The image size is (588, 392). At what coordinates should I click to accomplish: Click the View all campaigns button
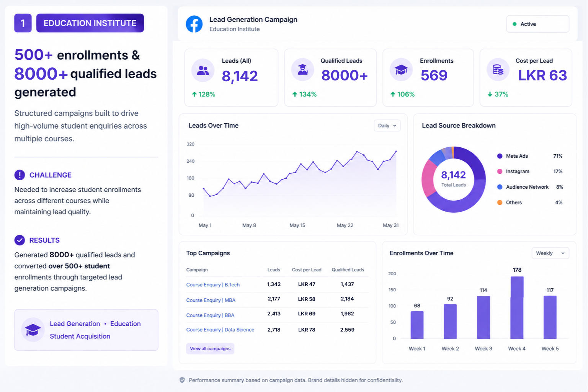(x=210, y=349)
